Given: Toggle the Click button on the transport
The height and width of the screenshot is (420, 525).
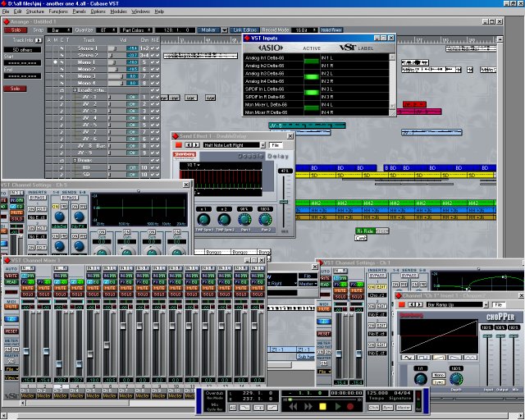Looking at the screenshot, I should click(x=374, y=407).
